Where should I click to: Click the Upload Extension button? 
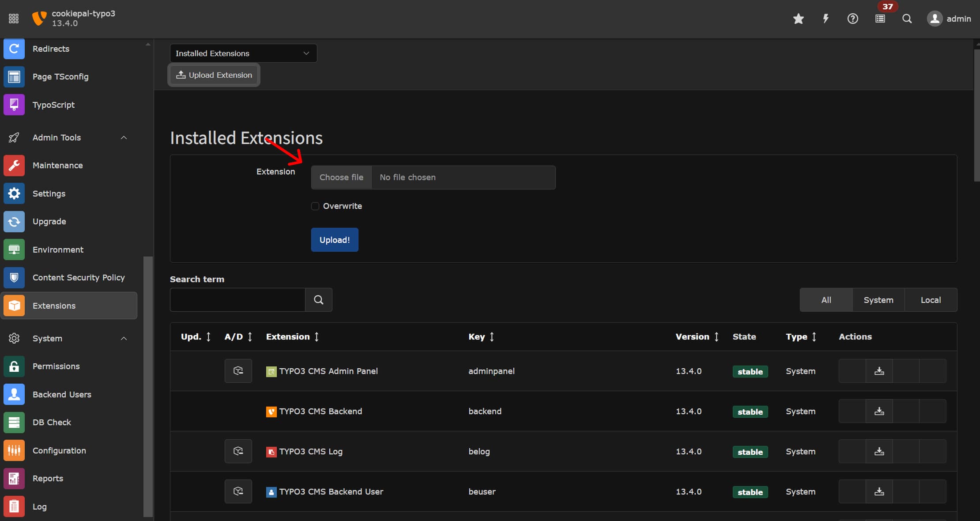pos(214,75)
